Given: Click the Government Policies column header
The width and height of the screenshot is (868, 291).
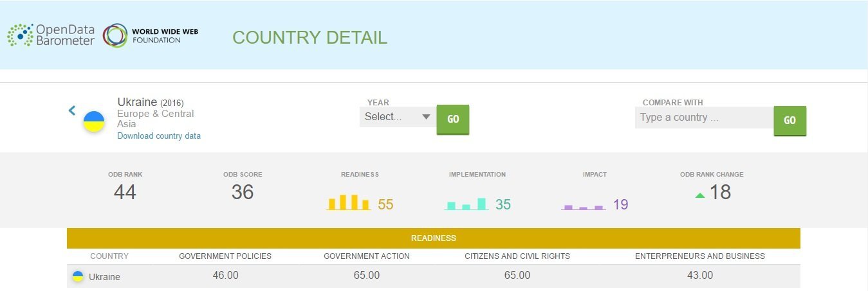Looking at the screenshot, I should point(225,256).
